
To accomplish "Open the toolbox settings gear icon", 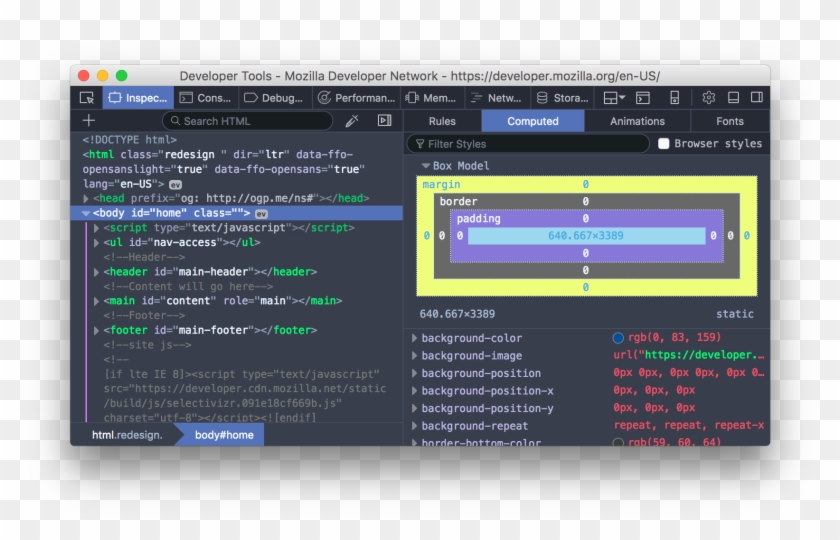I will [708, 98].
